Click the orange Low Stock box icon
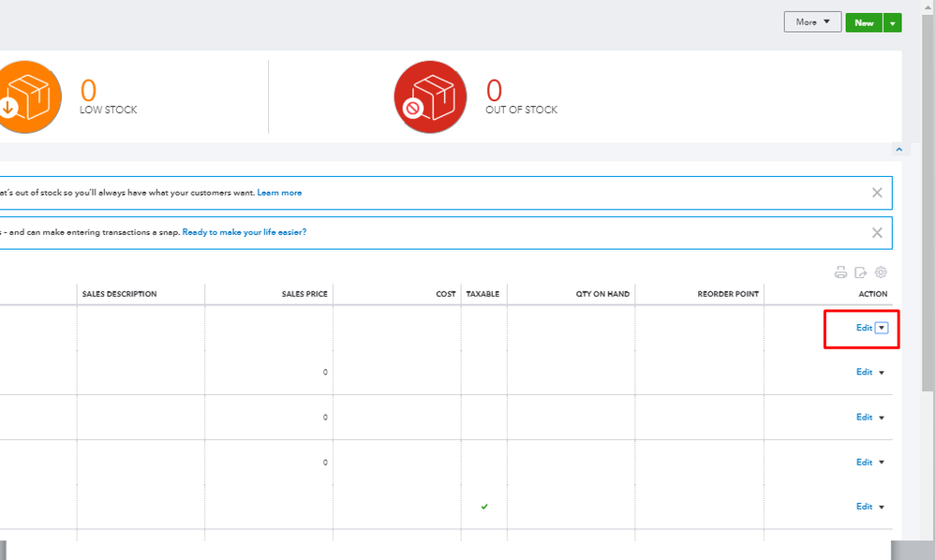 pos(27,96)
